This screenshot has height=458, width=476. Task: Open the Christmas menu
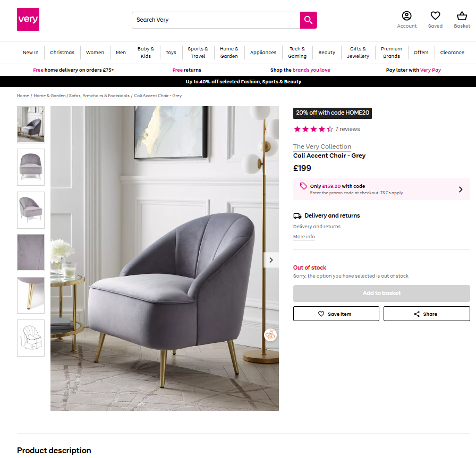point(62,53)
